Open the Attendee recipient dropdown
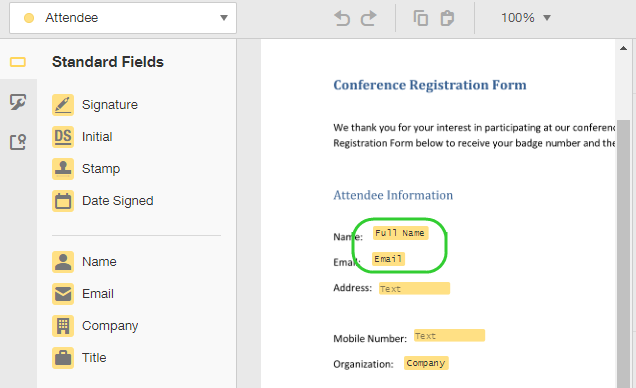Viewport: 636px width, 388px height. click(123, 18)
